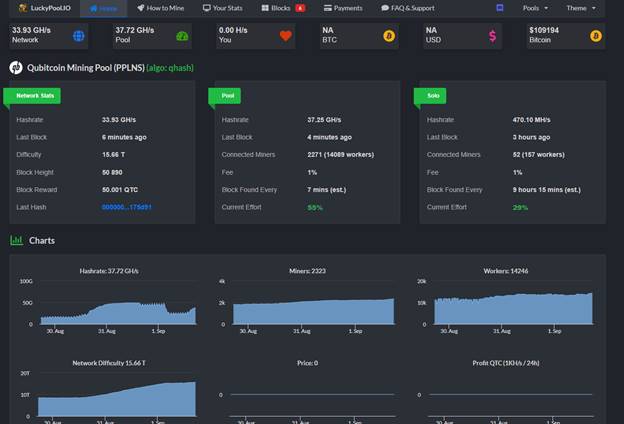Click the '(algo: qhash)' text
This screenshot has width=624, height=424.
click(170, 68)
